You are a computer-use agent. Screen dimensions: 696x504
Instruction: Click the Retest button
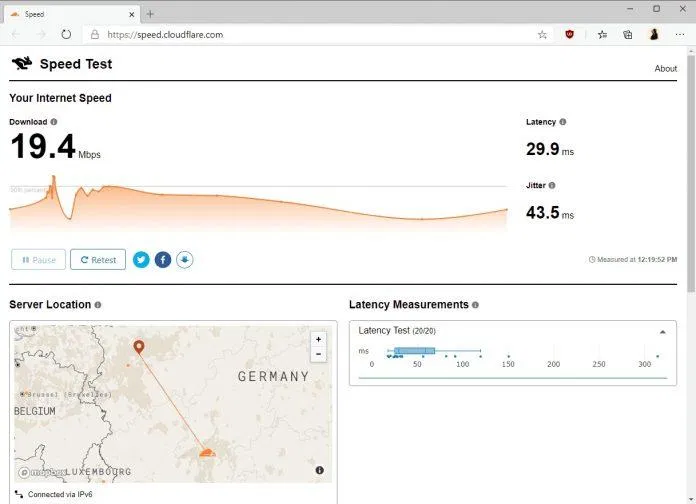click(98, 260)
